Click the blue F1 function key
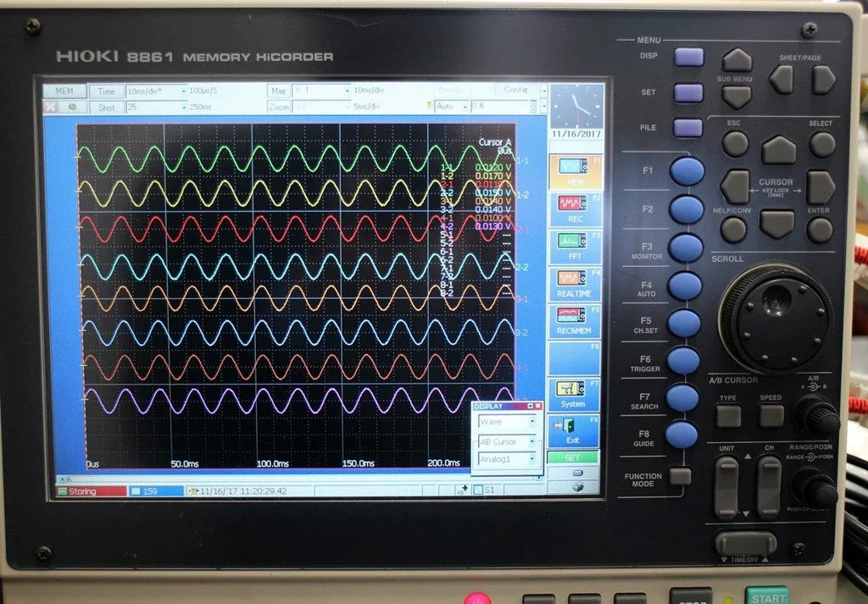This screenshot has width=868, height=604. (687, 171)
